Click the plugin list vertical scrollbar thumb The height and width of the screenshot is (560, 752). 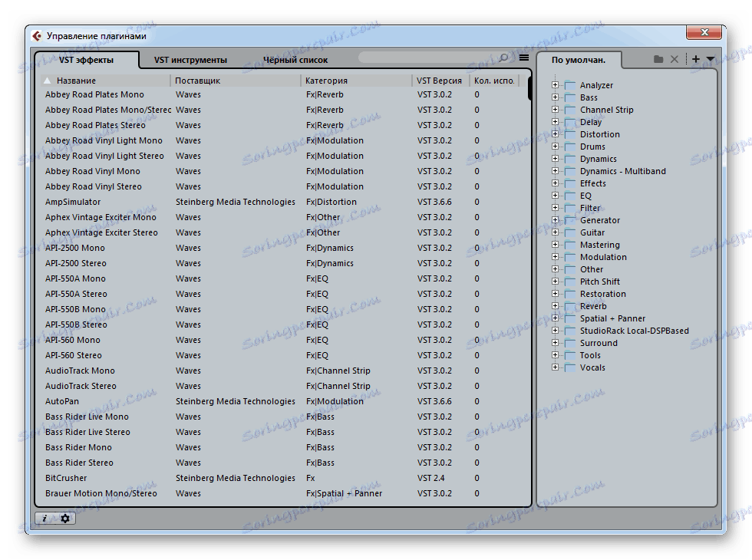point(529,87)
